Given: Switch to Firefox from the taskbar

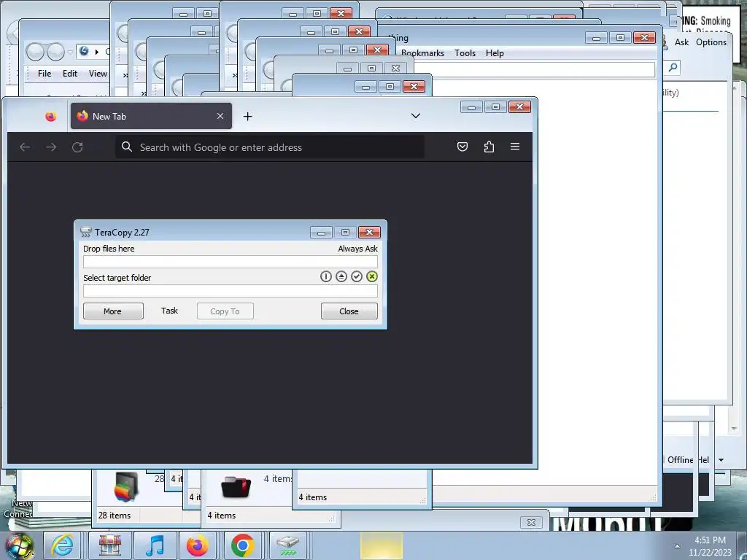Looking at the screenshot, I should click(x=197, y=545).
